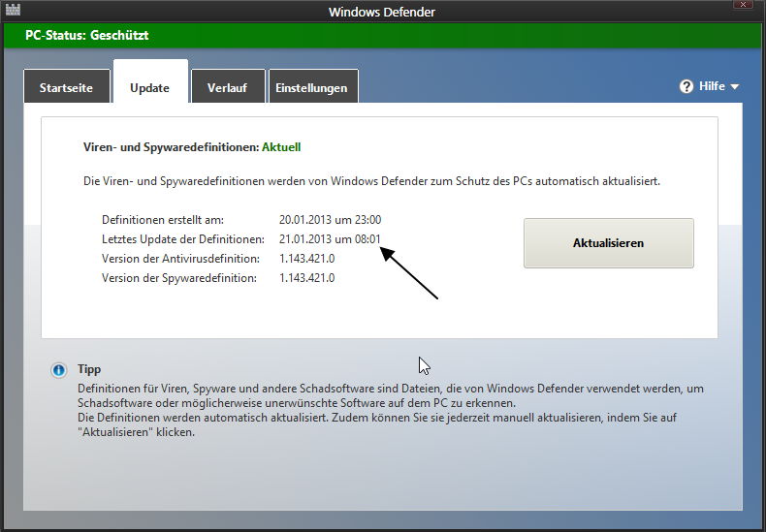Go to the Einstellungen tab
This screenshot has width=766, height=532.
pos(312,88)
